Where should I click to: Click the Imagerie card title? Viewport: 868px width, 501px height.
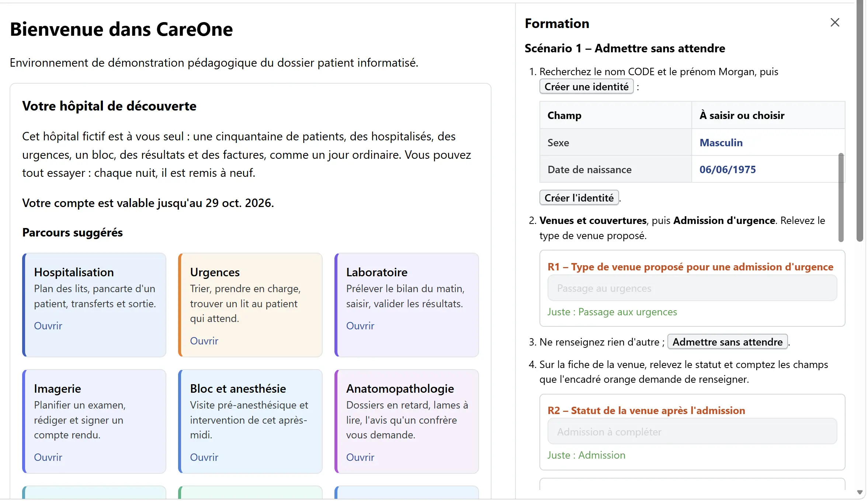click(x=57, y=388)
